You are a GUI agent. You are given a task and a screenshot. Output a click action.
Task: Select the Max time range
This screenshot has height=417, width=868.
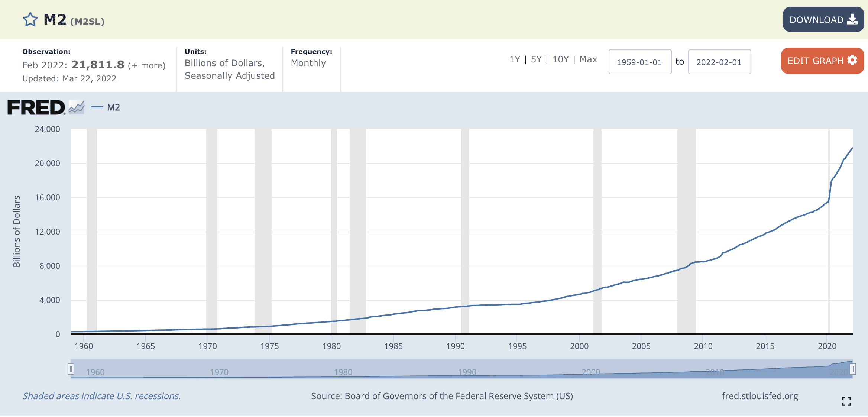click(x=588, y=59)
